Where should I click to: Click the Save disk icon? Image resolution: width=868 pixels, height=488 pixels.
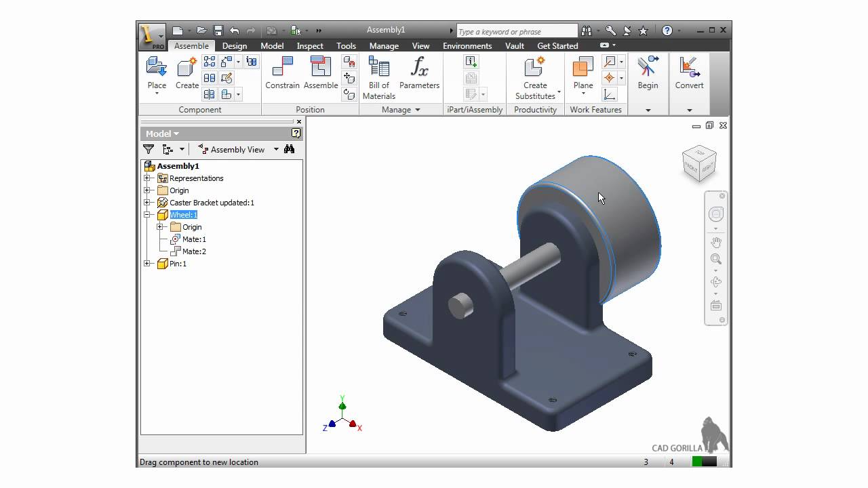tap(218, 30)
